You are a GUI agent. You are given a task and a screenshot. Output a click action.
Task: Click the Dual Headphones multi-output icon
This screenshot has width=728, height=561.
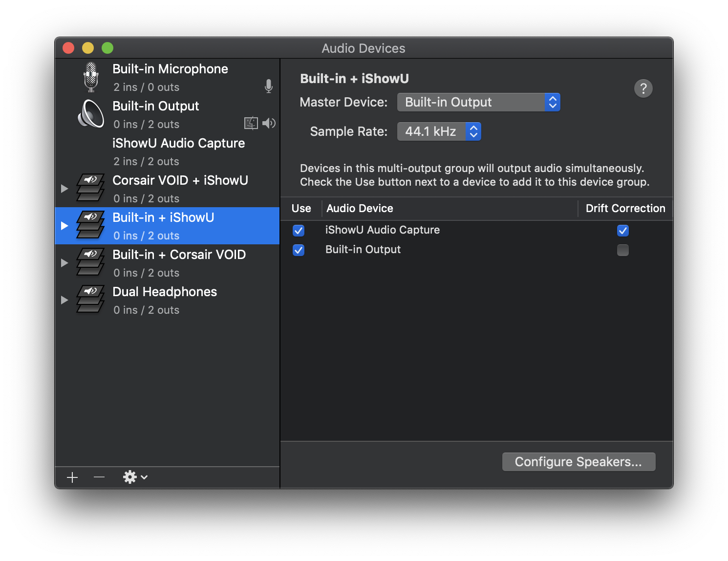(91, 300)
